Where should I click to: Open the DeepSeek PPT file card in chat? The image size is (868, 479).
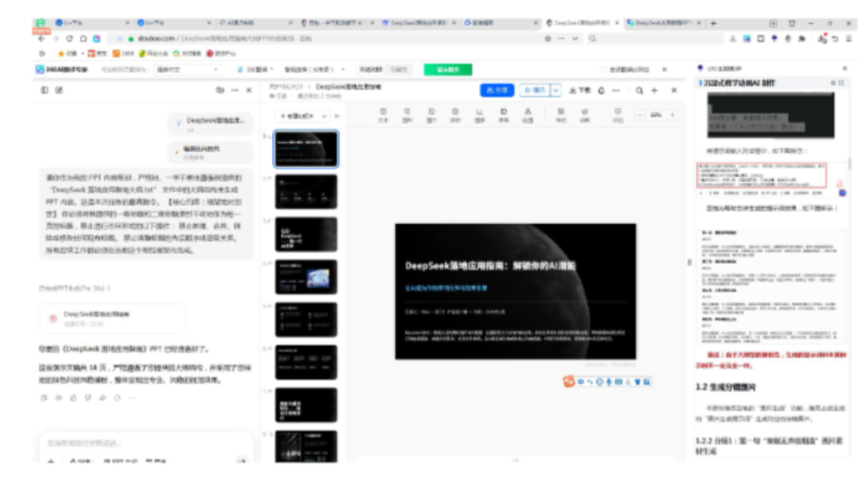coord(112,319)
